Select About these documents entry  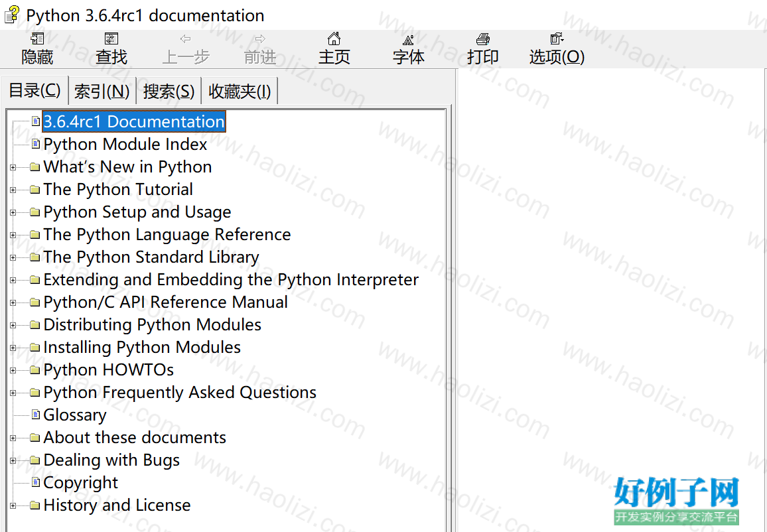point(135,438)
